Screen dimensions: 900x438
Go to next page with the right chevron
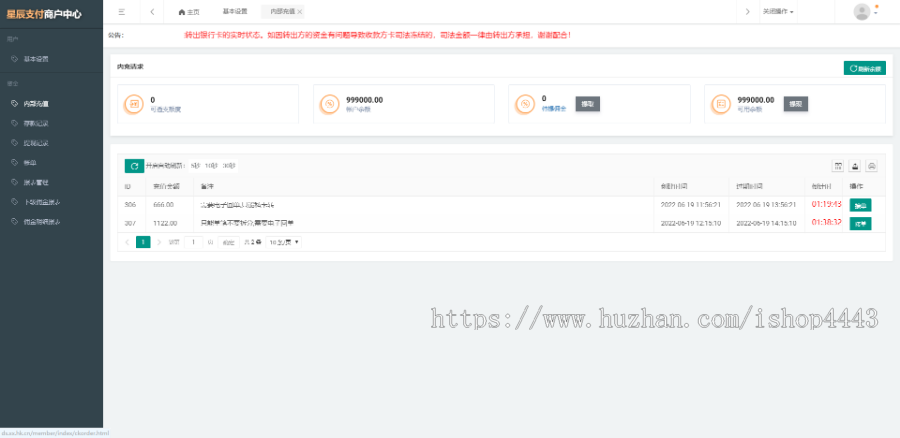159,242
